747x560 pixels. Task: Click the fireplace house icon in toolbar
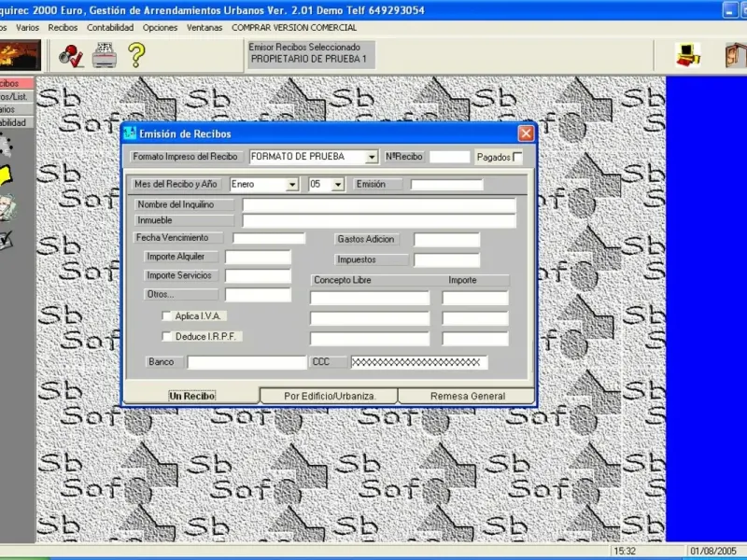(19, 55)
